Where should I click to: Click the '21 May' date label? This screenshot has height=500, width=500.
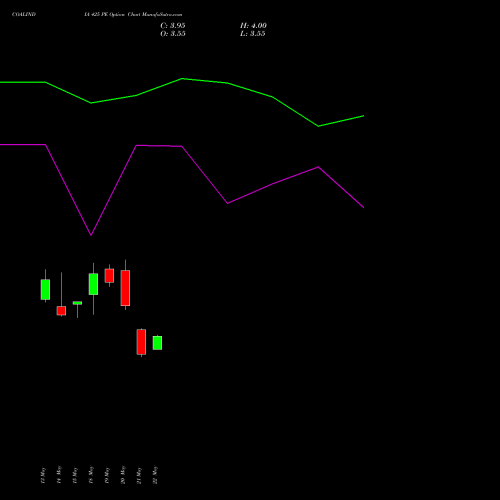[x=139, y=475]
